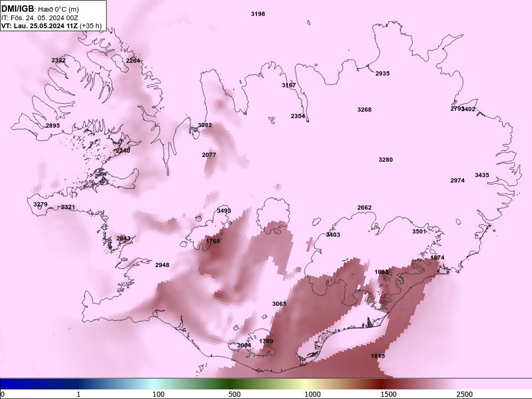Select the 2974 height value
The height and width of the screenshot is (399, 532).
click(458, 180)
